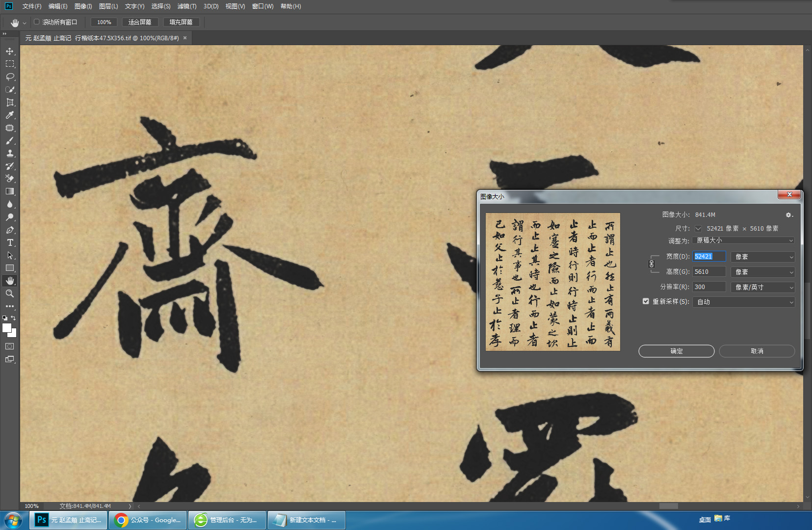
Task: Click the horizontal scrollbar thumb
Action: 668,506
